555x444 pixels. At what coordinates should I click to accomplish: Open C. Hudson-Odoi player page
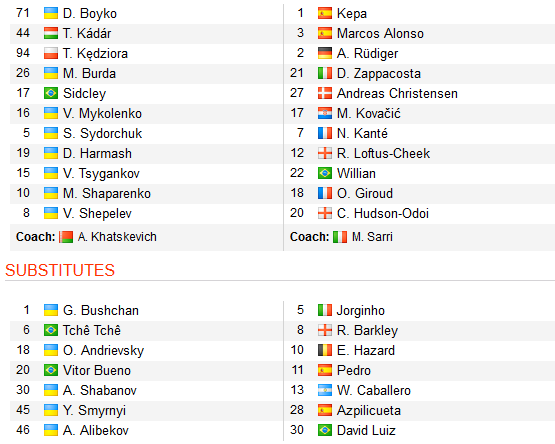point(383,214)
